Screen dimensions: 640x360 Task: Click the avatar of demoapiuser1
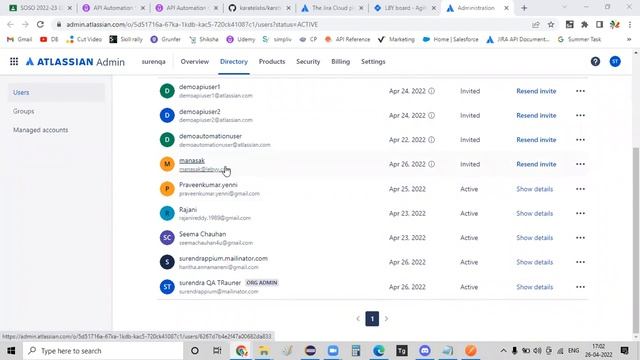167,91
